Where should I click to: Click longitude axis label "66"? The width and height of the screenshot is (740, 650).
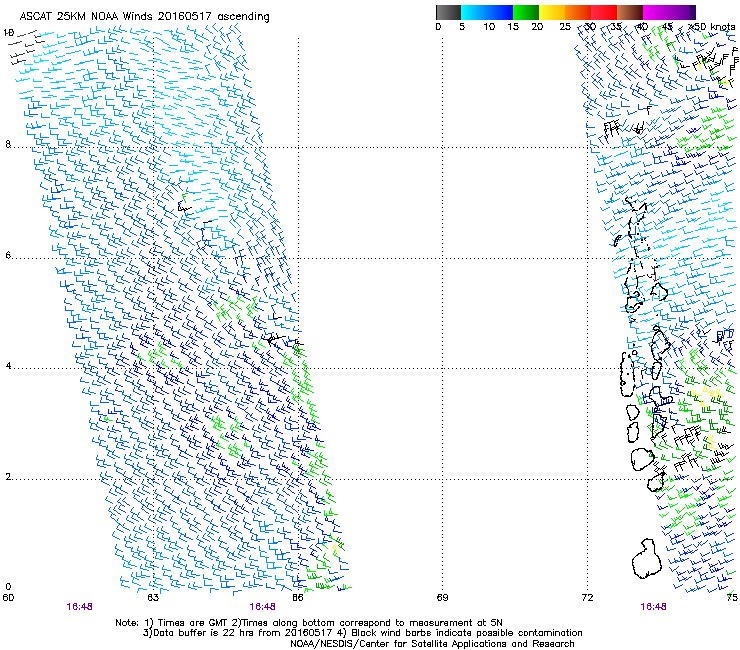[298, 598]
